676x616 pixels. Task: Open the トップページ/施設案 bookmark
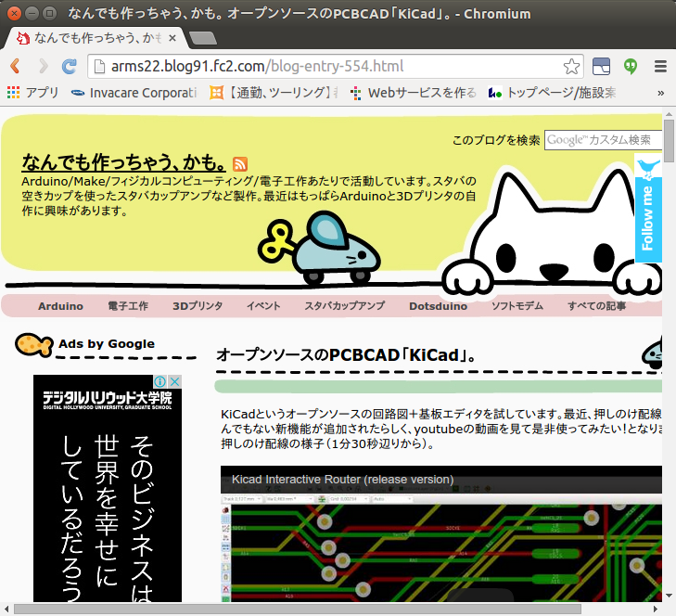click(x=552, y=93)
